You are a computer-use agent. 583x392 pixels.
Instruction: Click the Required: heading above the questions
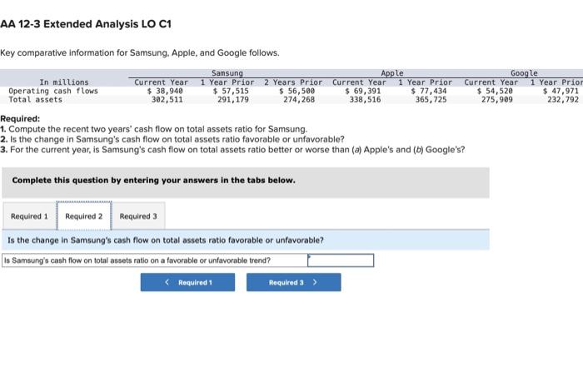click(20, 119)
